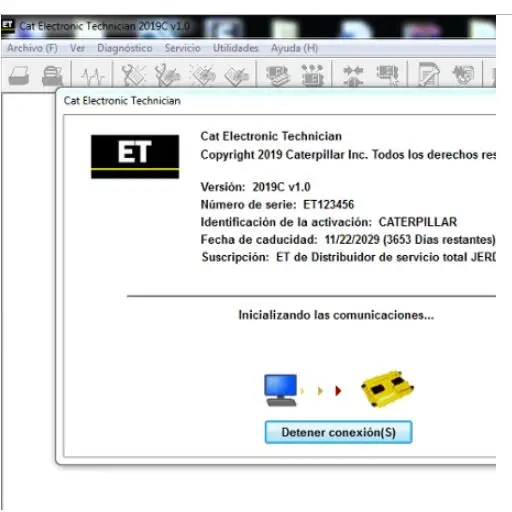Open the Servicio menu
The height and width of the screenshot is (512, 512).
(182, 48)
